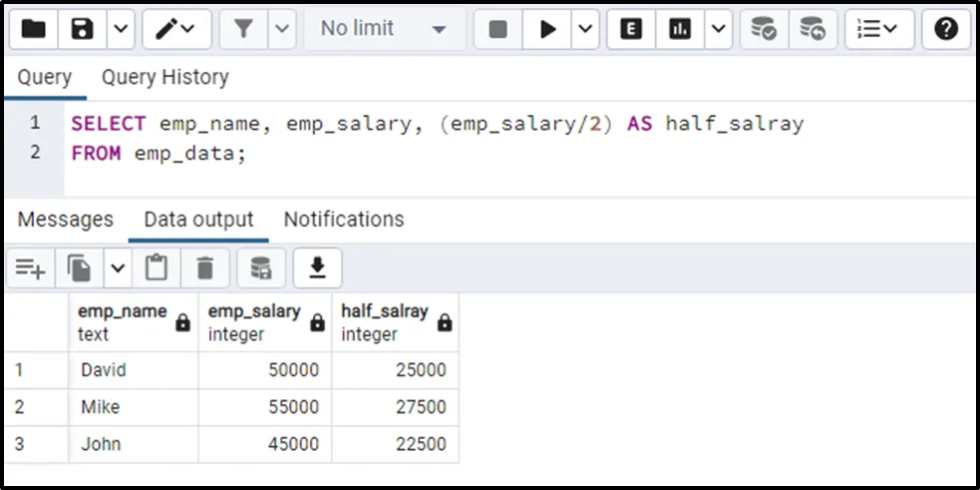Execute the query with play button

click(547, 29)
